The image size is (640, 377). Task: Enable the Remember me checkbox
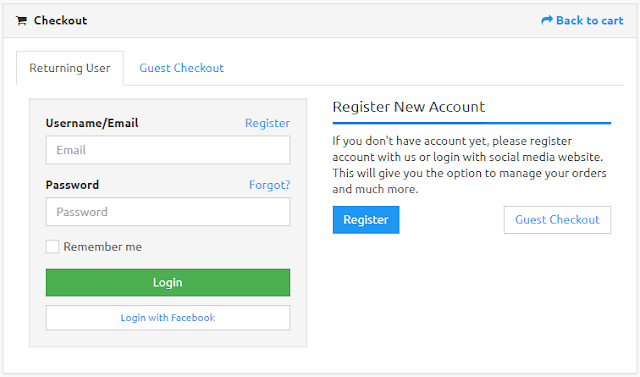coord(52,246)
